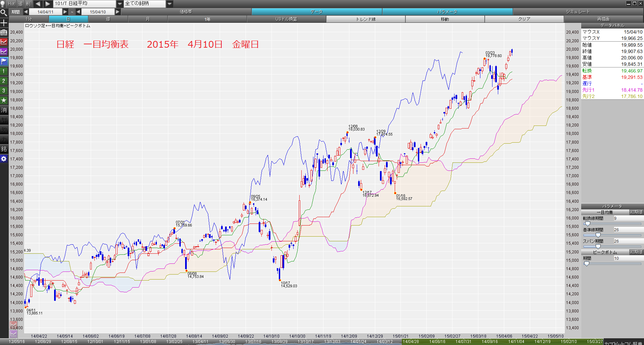The height and width of the screenshot is (345, 644).
Task: Select the 週 weekly timeframe
Action: point(108,19)
